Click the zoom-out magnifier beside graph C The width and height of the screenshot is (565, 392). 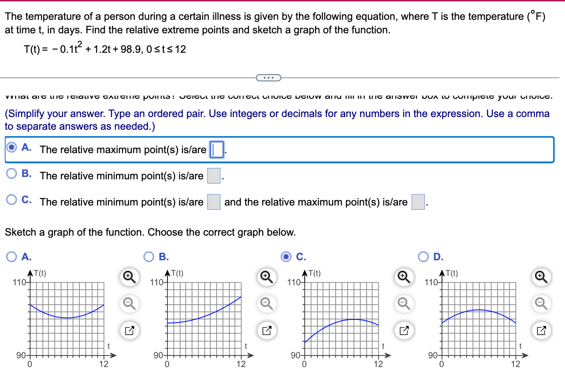tap(404, 304)
